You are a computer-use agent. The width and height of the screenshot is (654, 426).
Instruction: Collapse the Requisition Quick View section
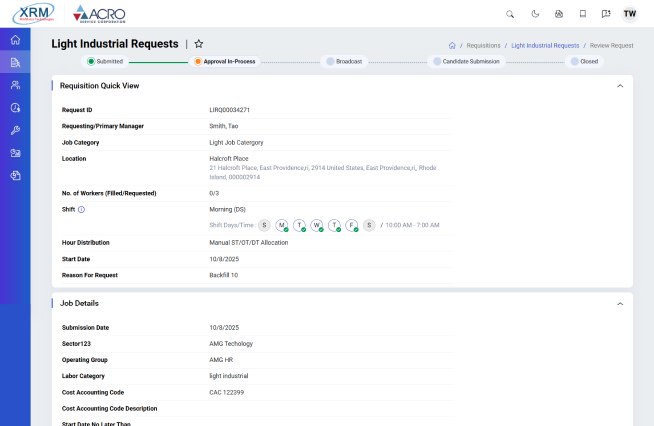point(619,86)
